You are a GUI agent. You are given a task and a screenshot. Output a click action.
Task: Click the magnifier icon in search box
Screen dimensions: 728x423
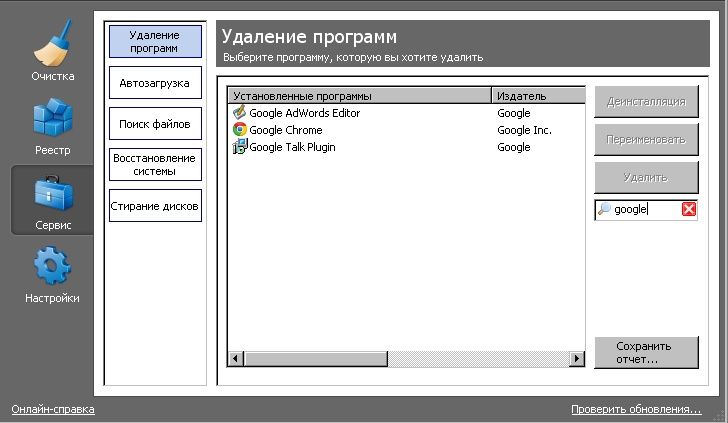603,209
